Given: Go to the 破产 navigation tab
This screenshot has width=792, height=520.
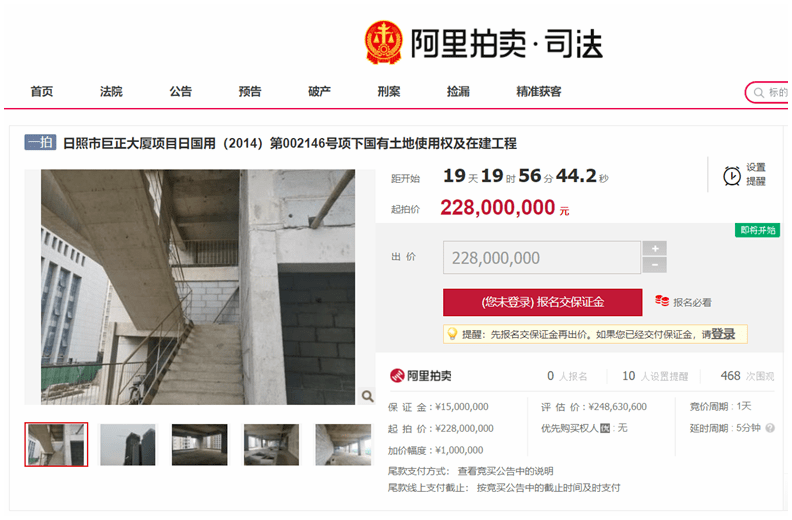Looking at the screenshot, I should point(319,91).
